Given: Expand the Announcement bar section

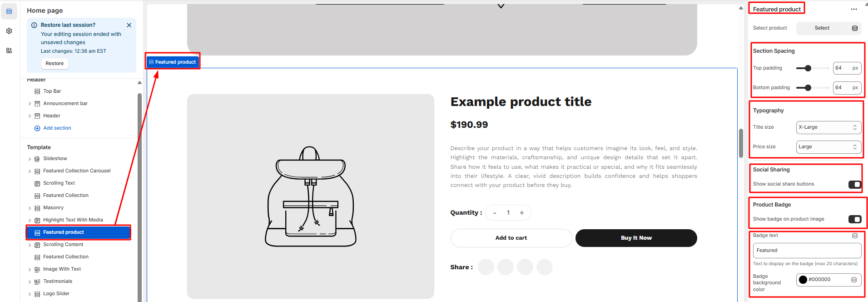Looking at the screenshot, I should coord(30,104).
